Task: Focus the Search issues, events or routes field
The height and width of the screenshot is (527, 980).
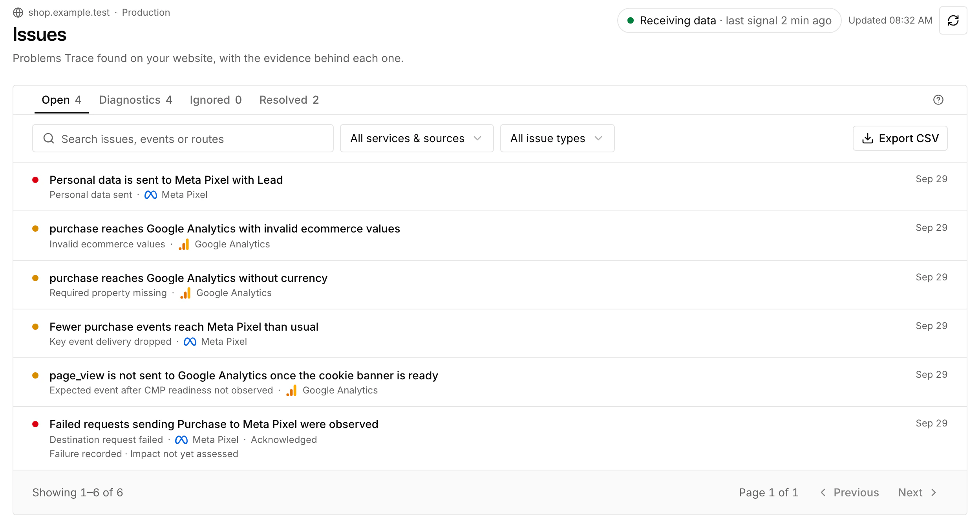Action: pyautogui.click(x=183, y=138)
